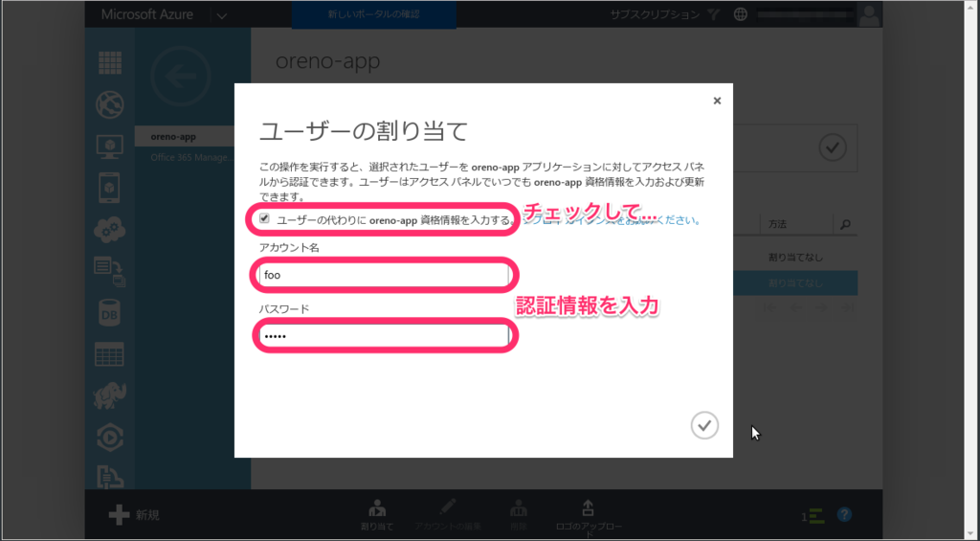The image size is (980, 541).
Task: Open SQL Databases DB icon in sidebar
Action: [110, 313]
